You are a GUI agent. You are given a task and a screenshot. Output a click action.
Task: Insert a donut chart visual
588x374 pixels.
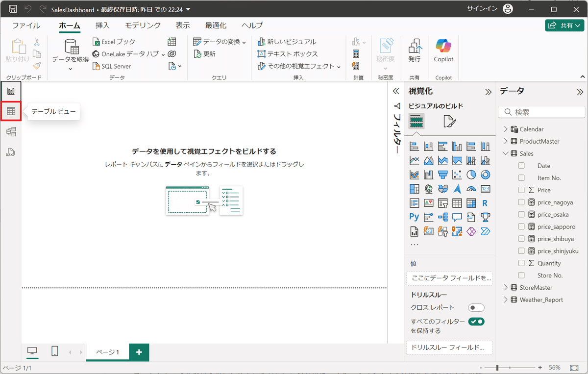486,175
